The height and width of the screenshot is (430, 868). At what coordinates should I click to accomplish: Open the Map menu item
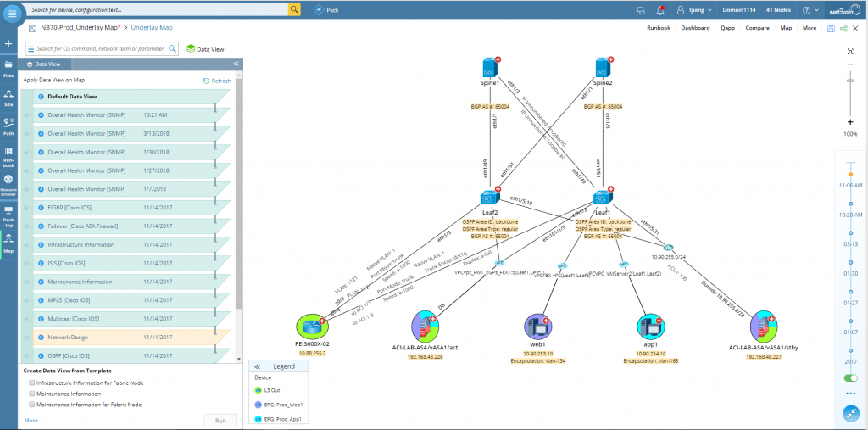(786, 28)
